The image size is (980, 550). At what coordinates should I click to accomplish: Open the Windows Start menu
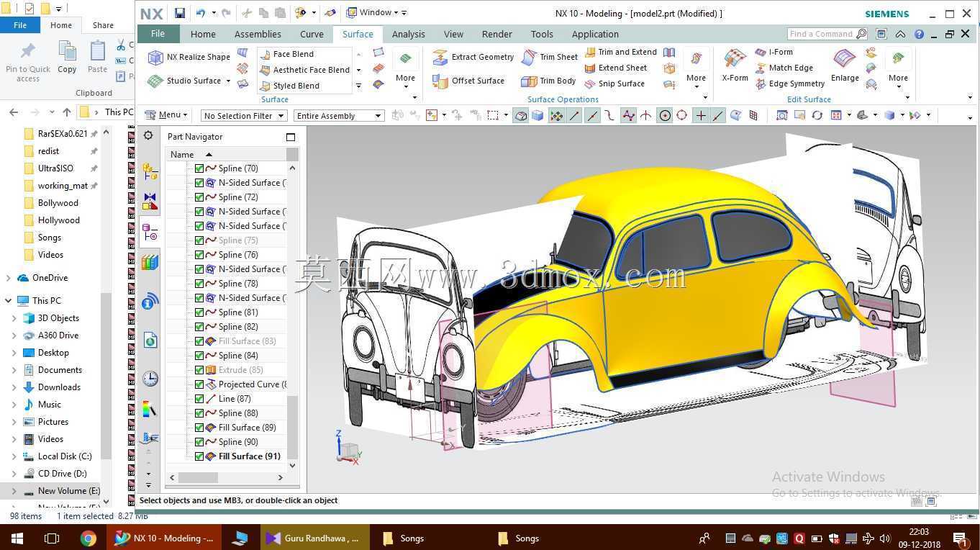pyautogui.click(x=17, y=538)
